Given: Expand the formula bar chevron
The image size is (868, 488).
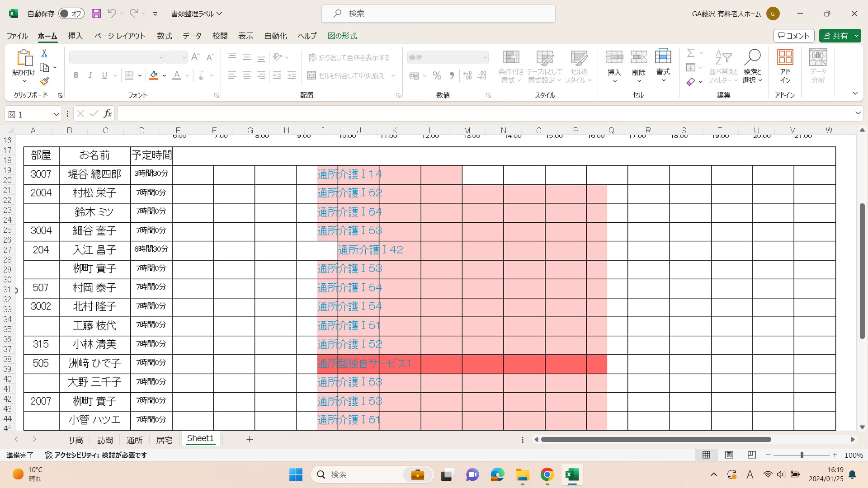Looking at the screenshot, I should 858,113.
